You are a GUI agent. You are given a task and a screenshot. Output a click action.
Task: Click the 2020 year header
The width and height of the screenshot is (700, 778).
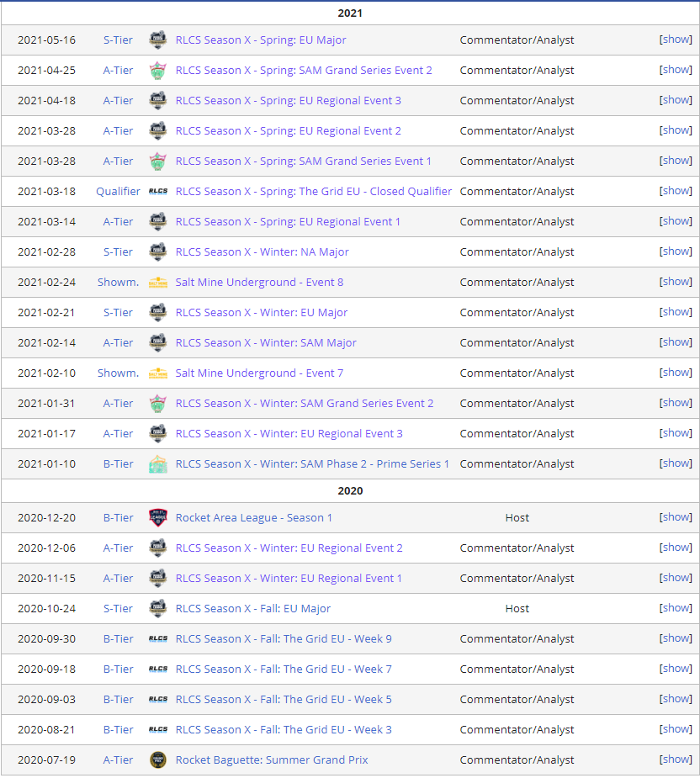click(350, 491)
